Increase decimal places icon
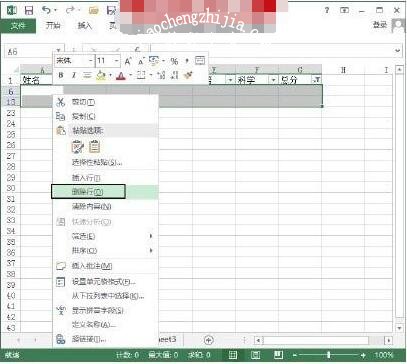 coord(161,75)
